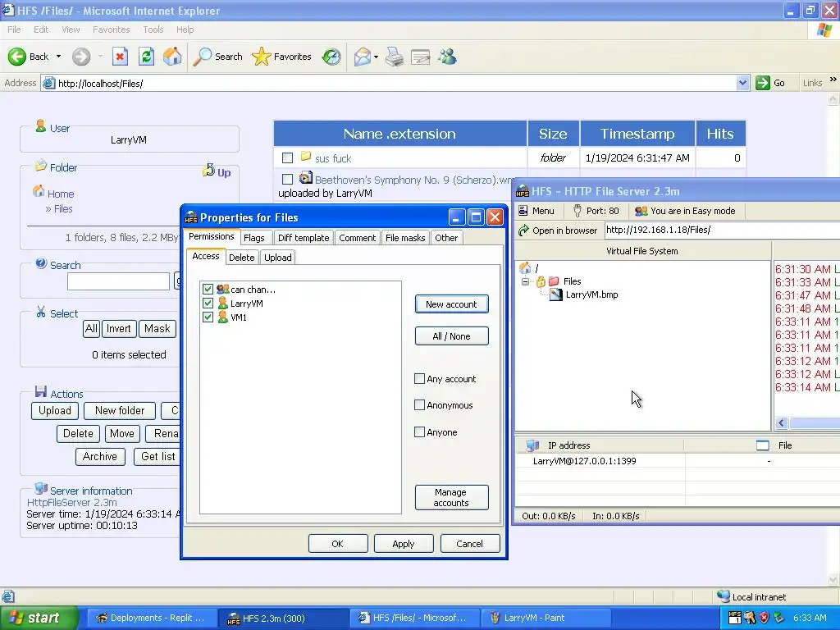Click the red shield icon in system tray
840x630 pixels.
click(x=765, y=618)
